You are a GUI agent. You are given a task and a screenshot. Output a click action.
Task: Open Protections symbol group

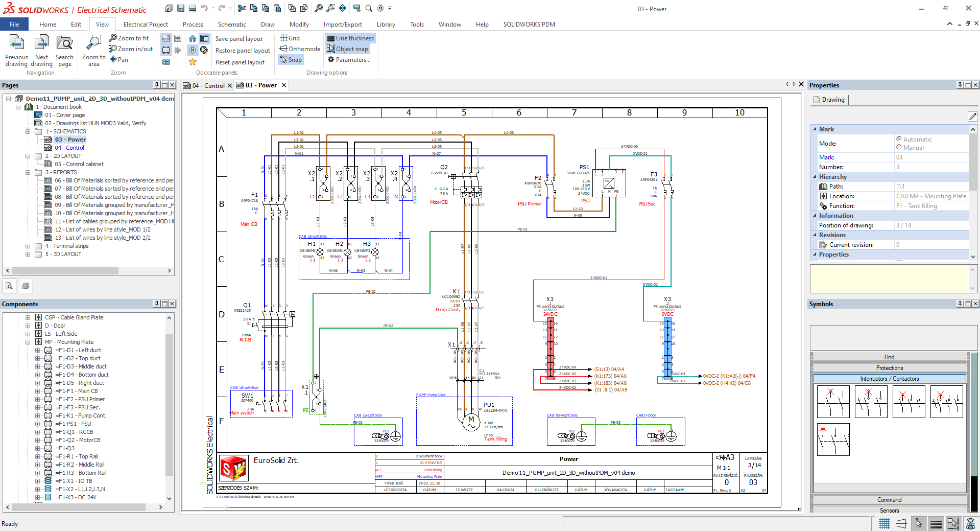click(x=889, y=368)
